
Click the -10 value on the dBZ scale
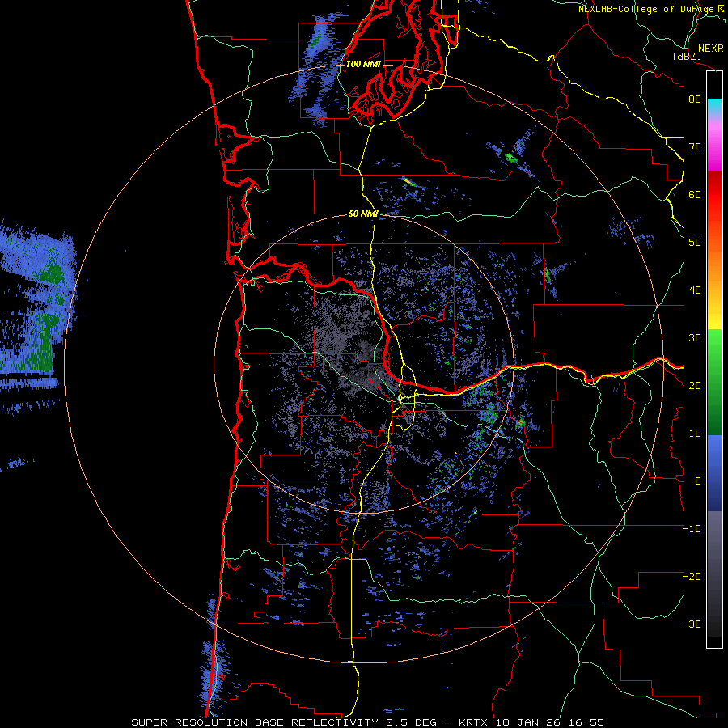(692, 530)
